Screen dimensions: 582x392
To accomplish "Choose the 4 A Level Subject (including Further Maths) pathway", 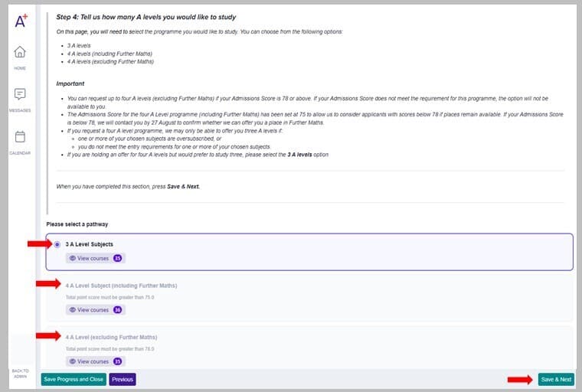I will (x=121, y=286).
